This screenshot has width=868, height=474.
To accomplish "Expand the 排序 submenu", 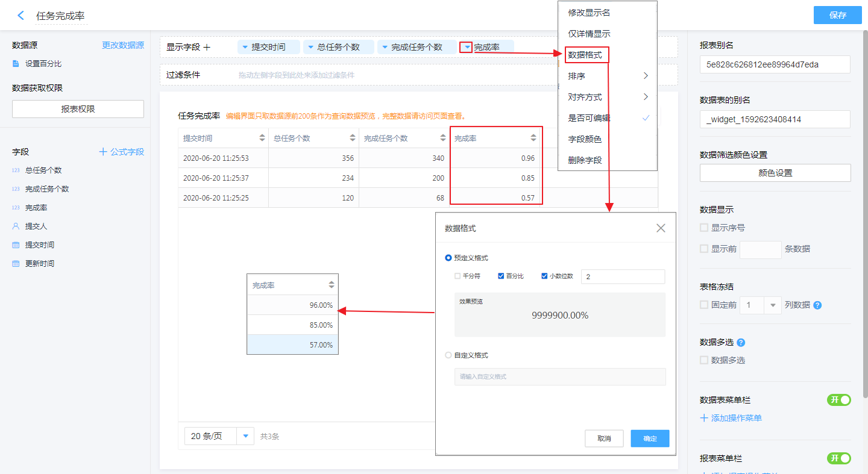I will tap(646, 76).
